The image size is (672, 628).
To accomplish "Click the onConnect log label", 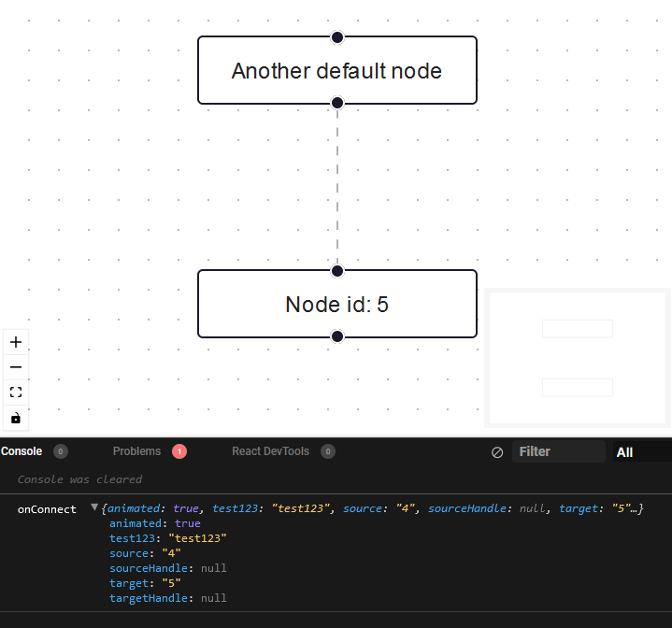I will click(47, 509).
